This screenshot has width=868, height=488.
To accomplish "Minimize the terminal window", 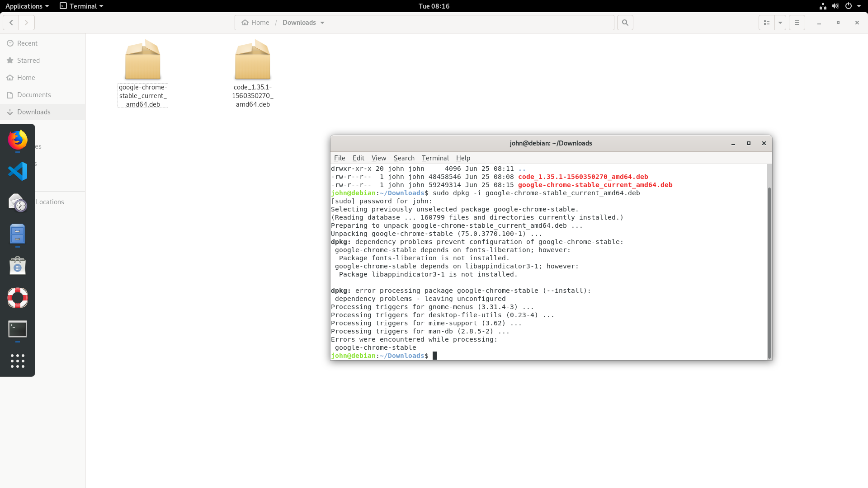I will click(733, 143).
